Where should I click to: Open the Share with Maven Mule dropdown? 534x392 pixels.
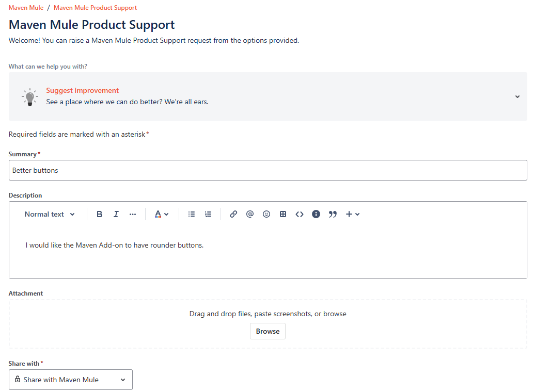(71, 380)
